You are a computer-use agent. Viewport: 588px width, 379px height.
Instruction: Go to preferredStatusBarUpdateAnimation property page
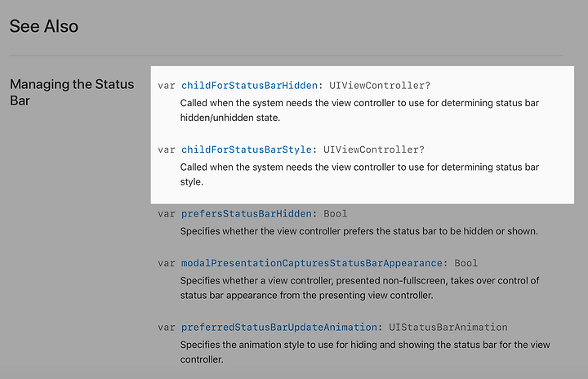279,328
